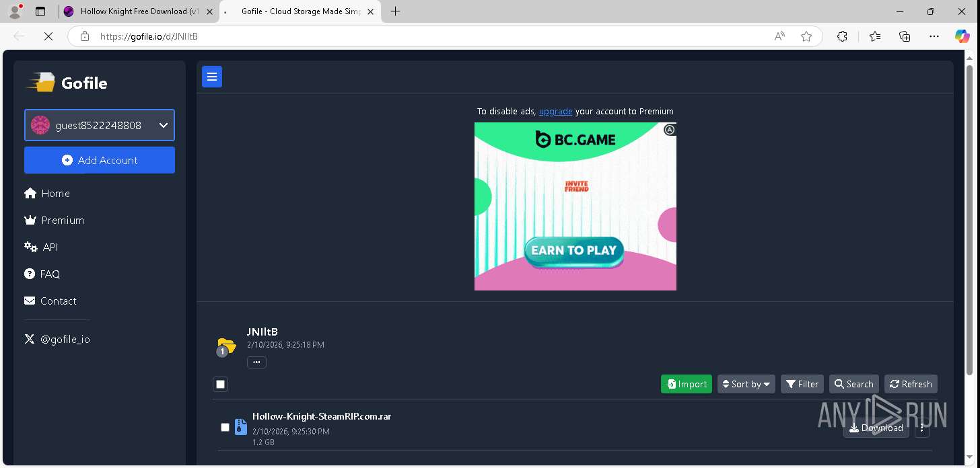Click the BC.GAME ad banner image
This screenshot has height=468, width=980.
[x=575, y=206]
